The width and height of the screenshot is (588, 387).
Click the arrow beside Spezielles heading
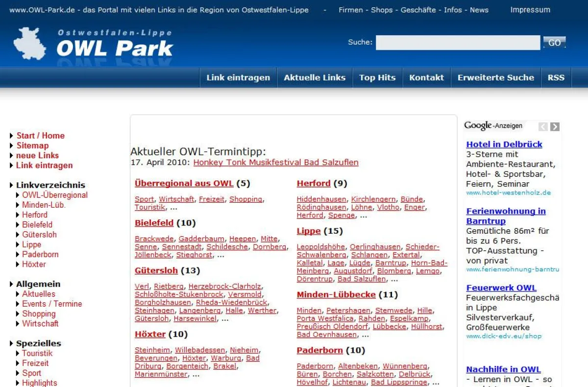coord(12,343)
